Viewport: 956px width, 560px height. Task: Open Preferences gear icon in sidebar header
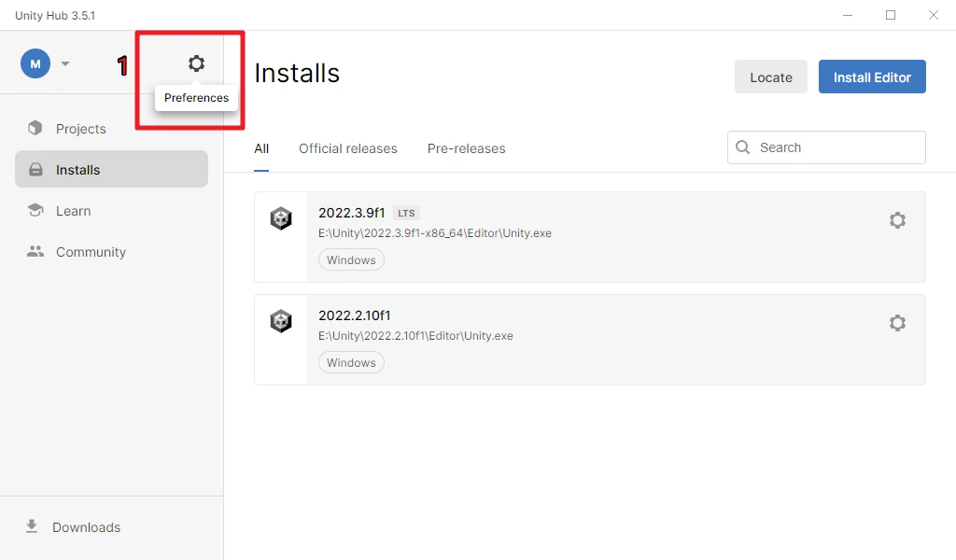(x=196, y=63)
